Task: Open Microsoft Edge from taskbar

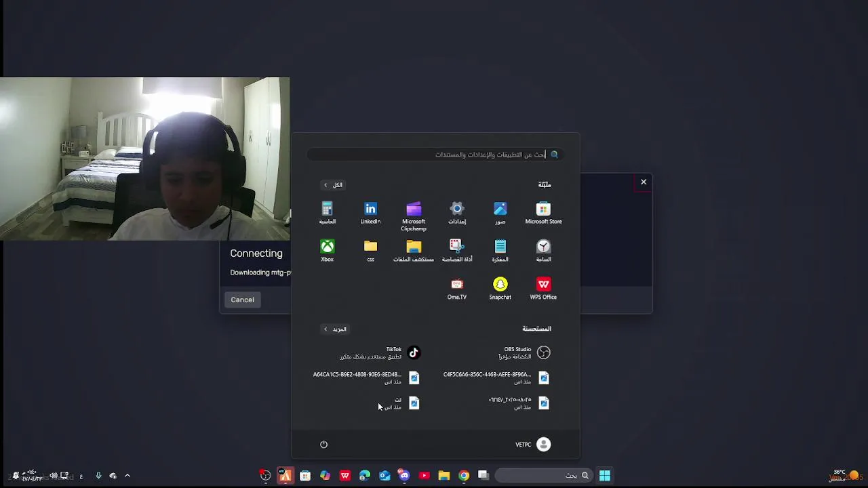Action: click(x=365, y=476)
